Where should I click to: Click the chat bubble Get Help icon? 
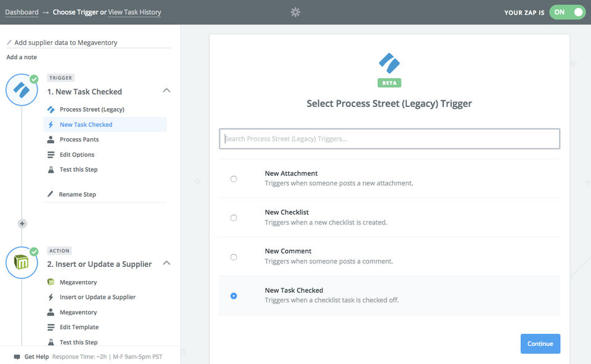pyautogui.click(x=17, y=357)
